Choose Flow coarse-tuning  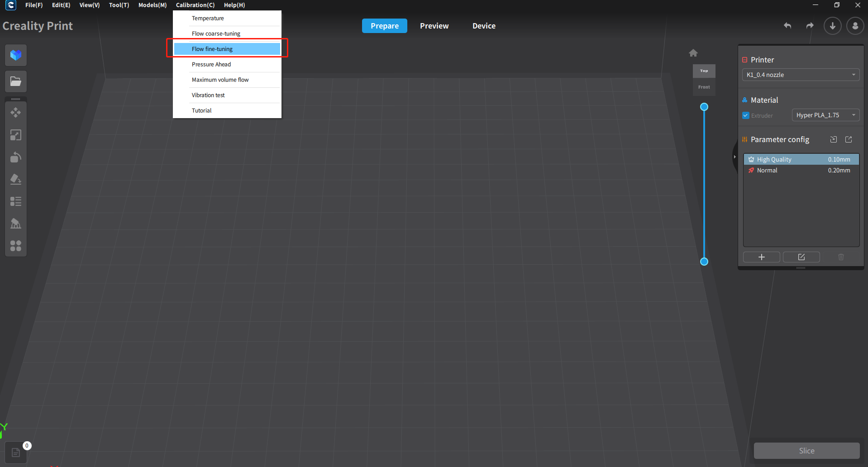(227, 33)
